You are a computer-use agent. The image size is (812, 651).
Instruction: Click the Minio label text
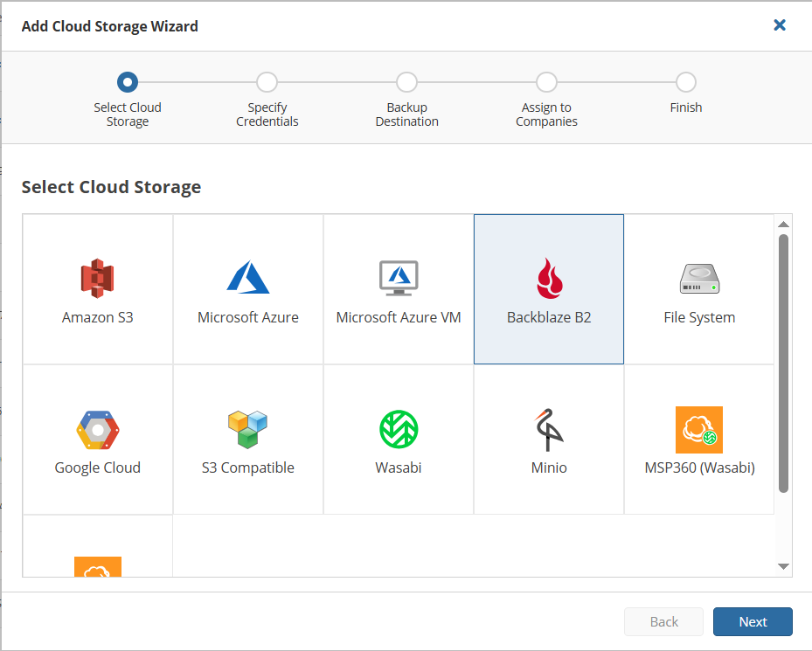549,467
